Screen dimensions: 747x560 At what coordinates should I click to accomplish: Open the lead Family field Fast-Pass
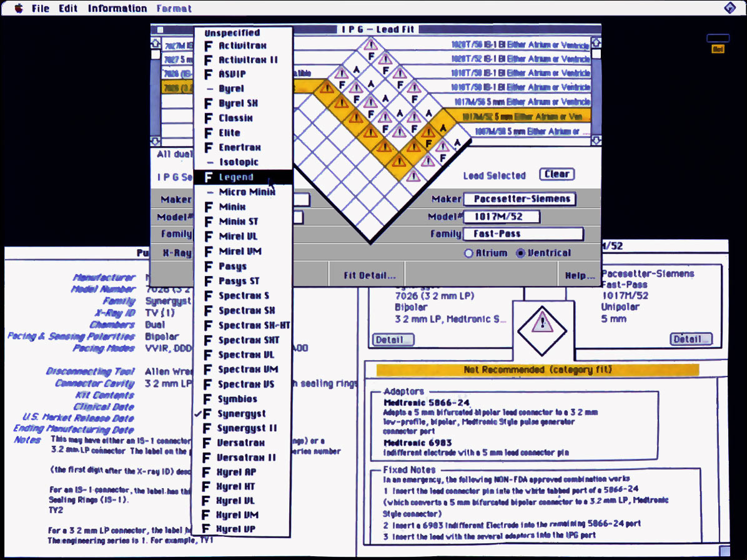523,234
